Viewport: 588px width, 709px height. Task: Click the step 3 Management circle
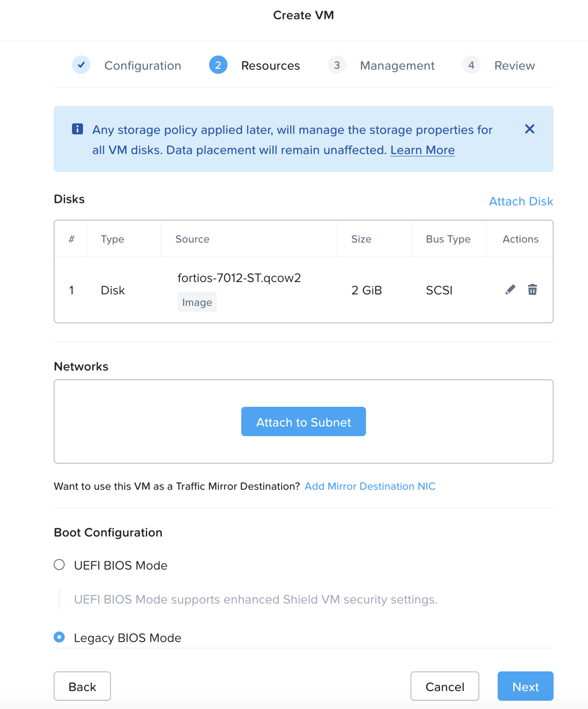tap(337, 65)
